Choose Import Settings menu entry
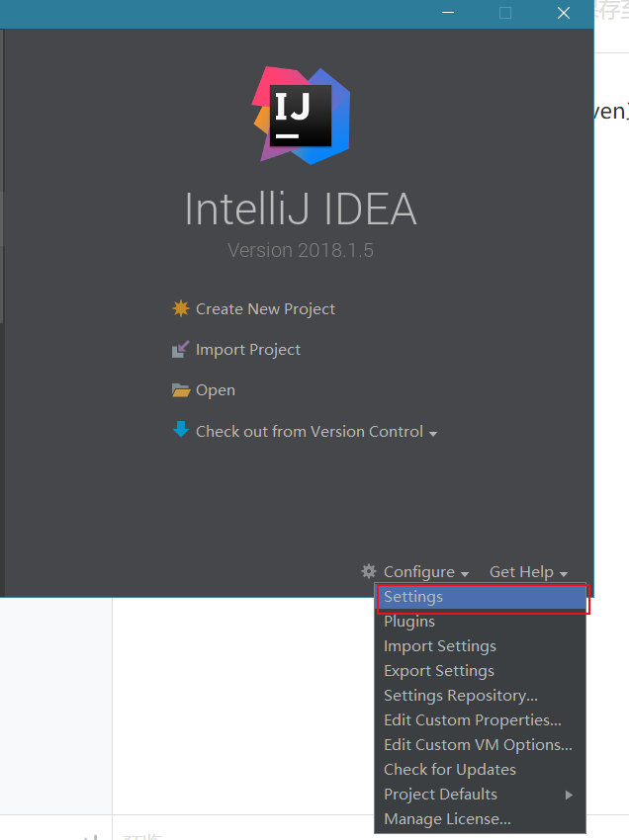The image size is (629, 840). [481, 646]
